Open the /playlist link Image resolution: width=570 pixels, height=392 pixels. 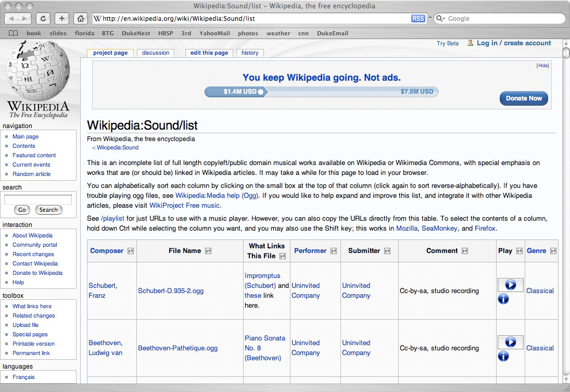[112, 219]
